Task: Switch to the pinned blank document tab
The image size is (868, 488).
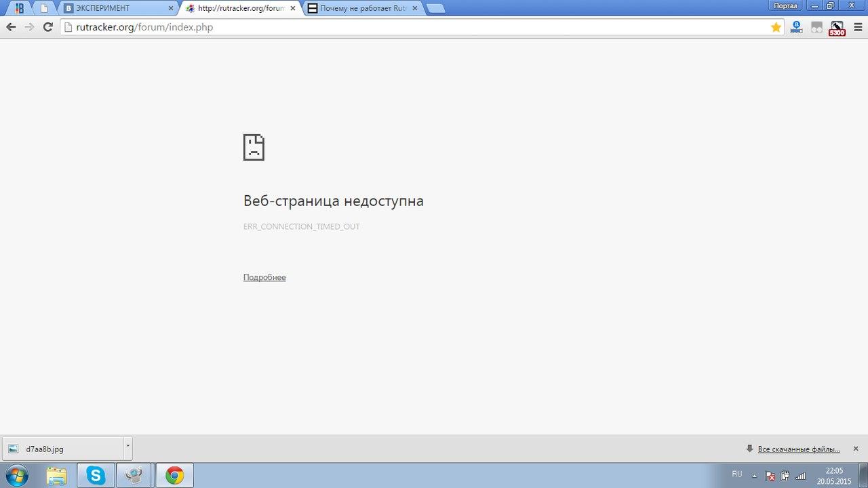Action: click(44, 8)
